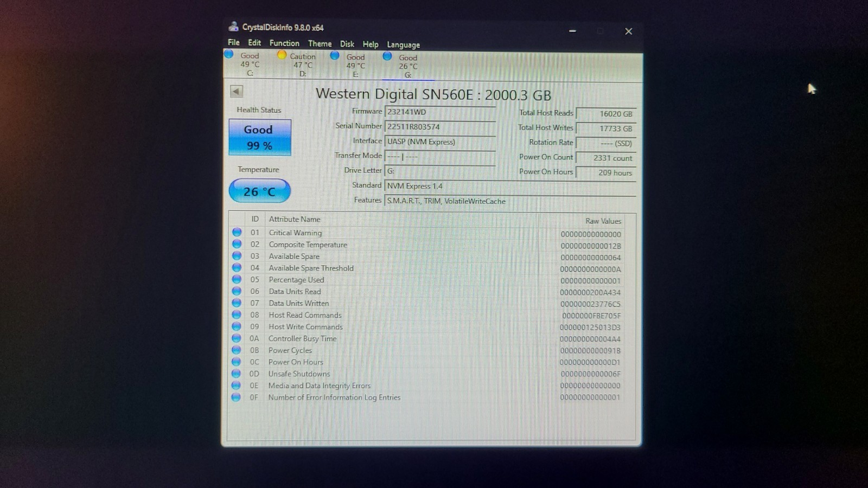Image resolution: width=868 pixels, height=488 pixels.
Task: Open the Theme menu
Action: [x=320, y=44]
